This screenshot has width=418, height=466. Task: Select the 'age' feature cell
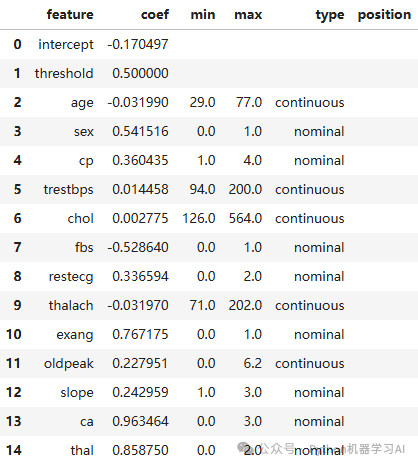82,103
